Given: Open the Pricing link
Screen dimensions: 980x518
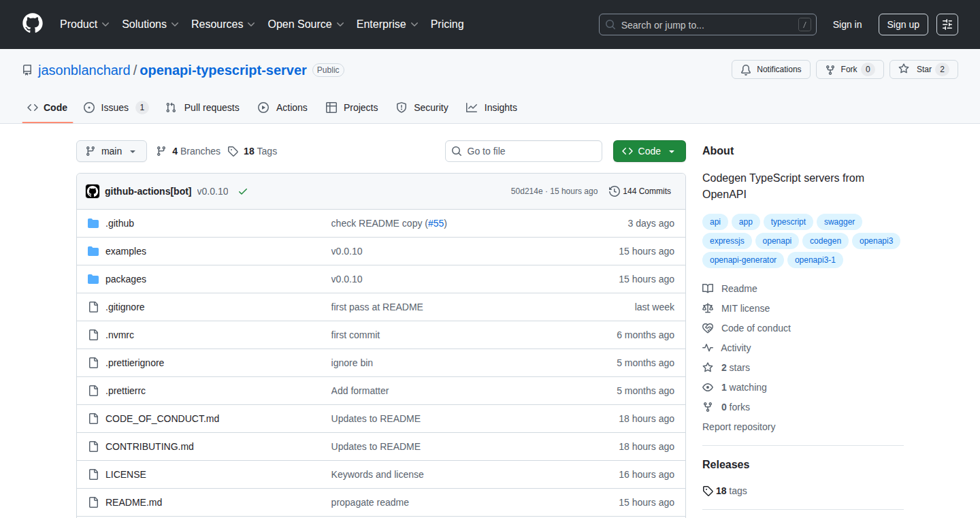Looking at the screenshot, I should (447, 24).
